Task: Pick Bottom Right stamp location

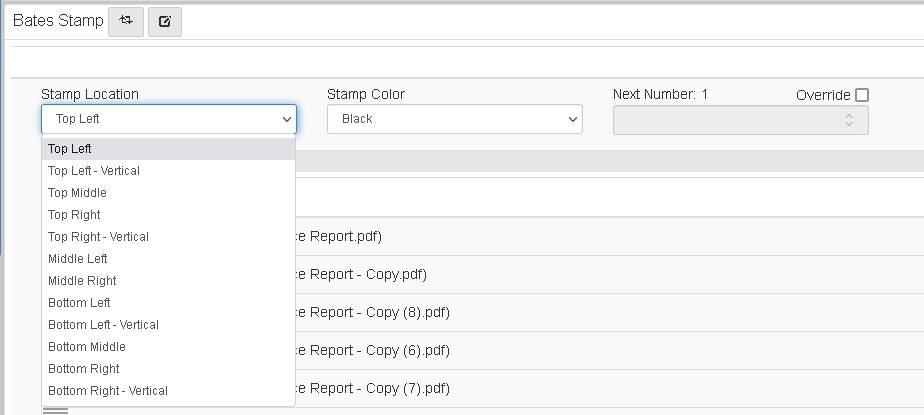Action: pyautogui.click(x=84, y=369)
